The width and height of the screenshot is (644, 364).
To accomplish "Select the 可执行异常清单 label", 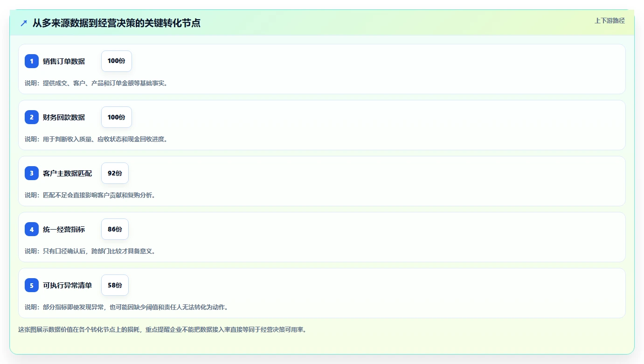I will point(68,285).
